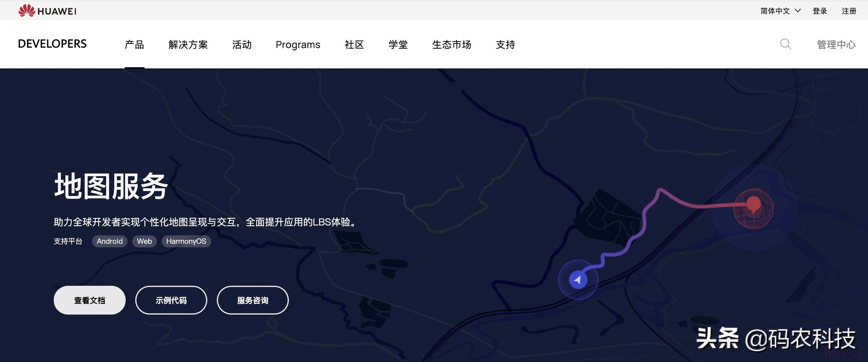The width and height of the screenshot is (868, 362).
Task: Select the 活动 navigation item
Action: click(x=242, y=44)
